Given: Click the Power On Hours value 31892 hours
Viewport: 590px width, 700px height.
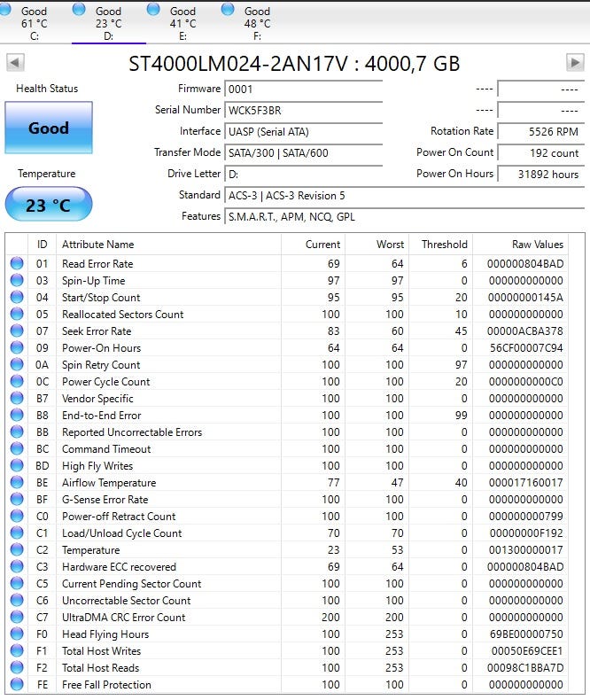Looking at the screenshot, I should (541, 174).
